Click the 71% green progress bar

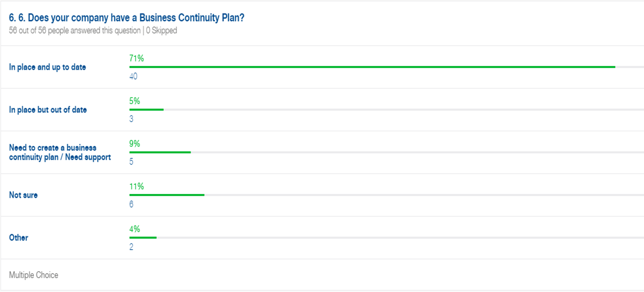tap(372, 66)
